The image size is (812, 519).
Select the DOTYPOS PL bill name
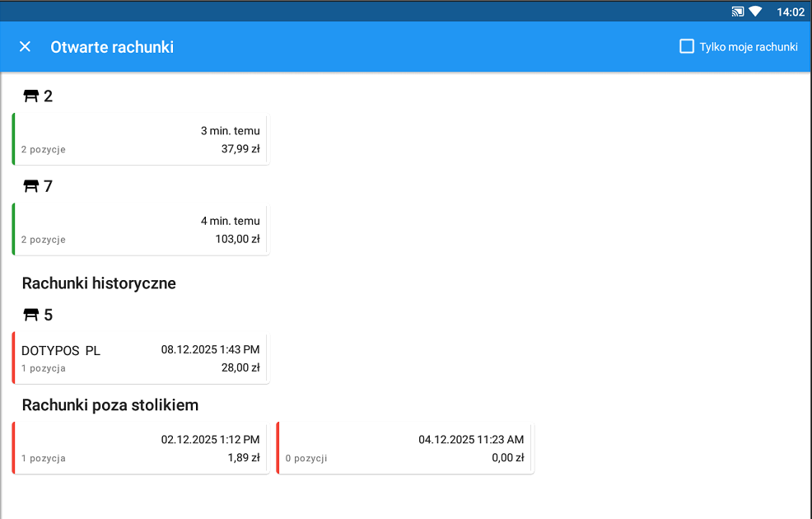pyautogui.click(x=61, y=351)
